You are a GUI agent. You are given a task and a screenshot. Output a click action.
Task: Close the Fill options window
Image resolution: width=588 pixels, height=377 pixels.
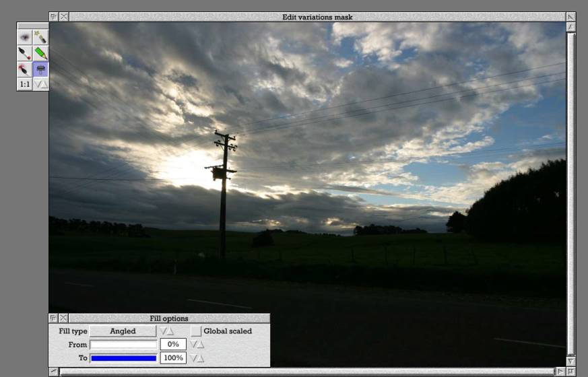(x=63, y=318)
